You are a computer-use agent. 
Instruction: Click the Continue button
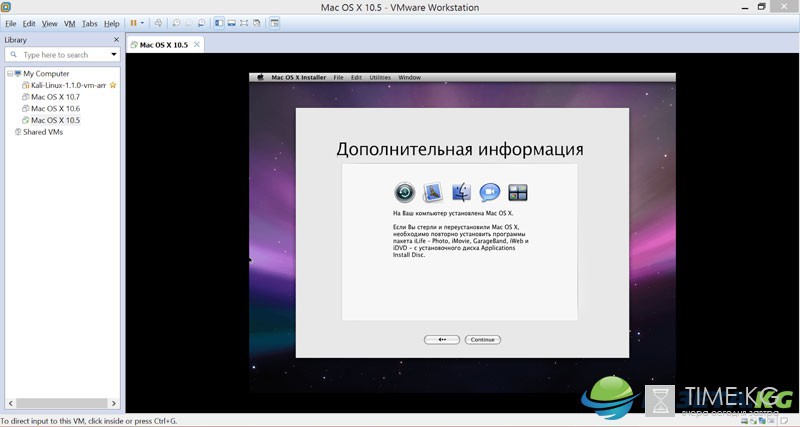click(483, 340)
